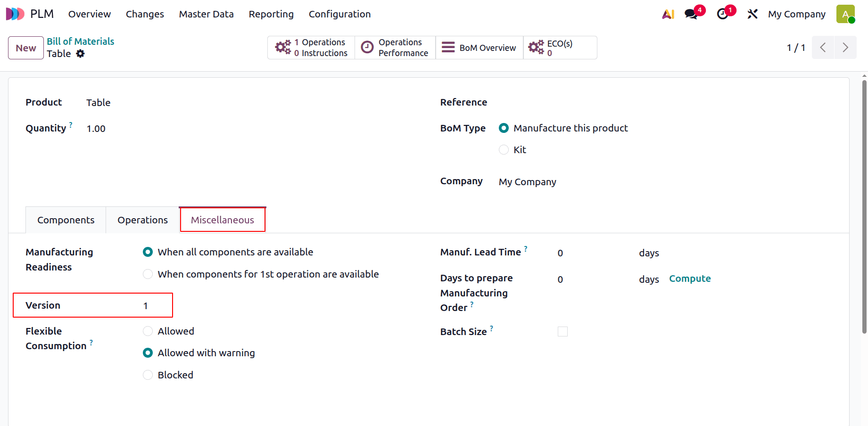Go to the previous record arrow
The height and width of the screenshot is (426, 868).
(x=823, y=48)
